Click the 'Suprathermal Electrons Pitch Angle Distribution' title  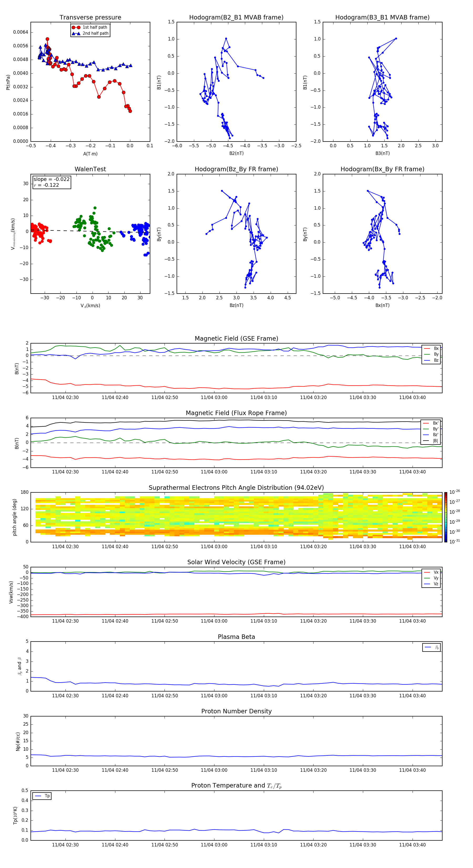(x=236, y=488)
